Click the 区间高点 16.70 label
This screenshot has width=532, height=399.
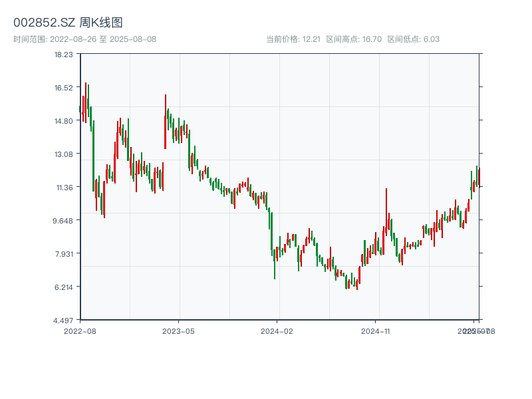[x=354, y=39]
